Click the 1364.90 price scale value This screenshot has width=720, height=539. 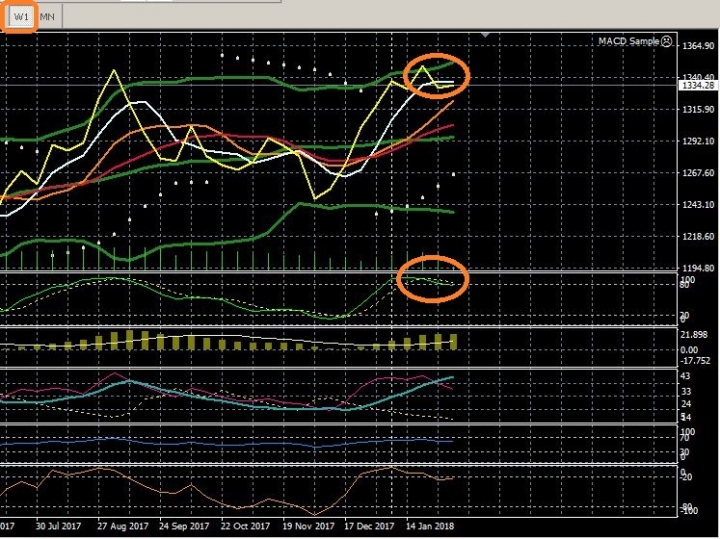click(x=696, y=46)
